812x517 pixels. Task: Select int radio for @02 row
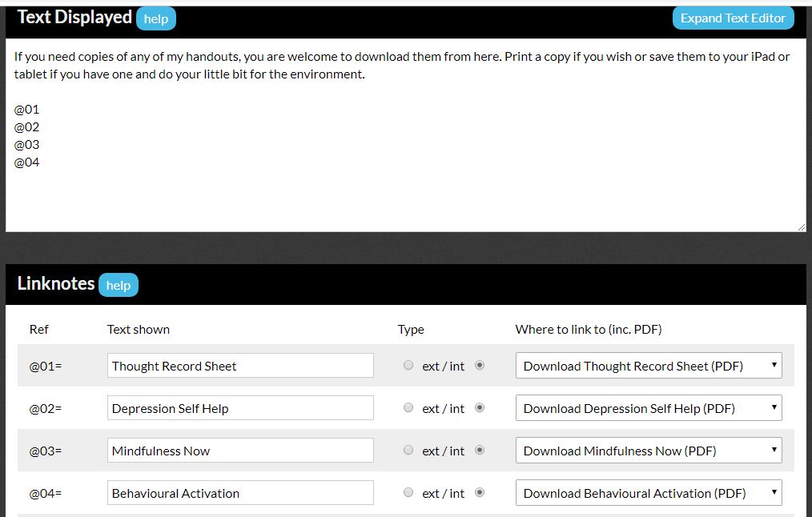click(x=480, y=408)
